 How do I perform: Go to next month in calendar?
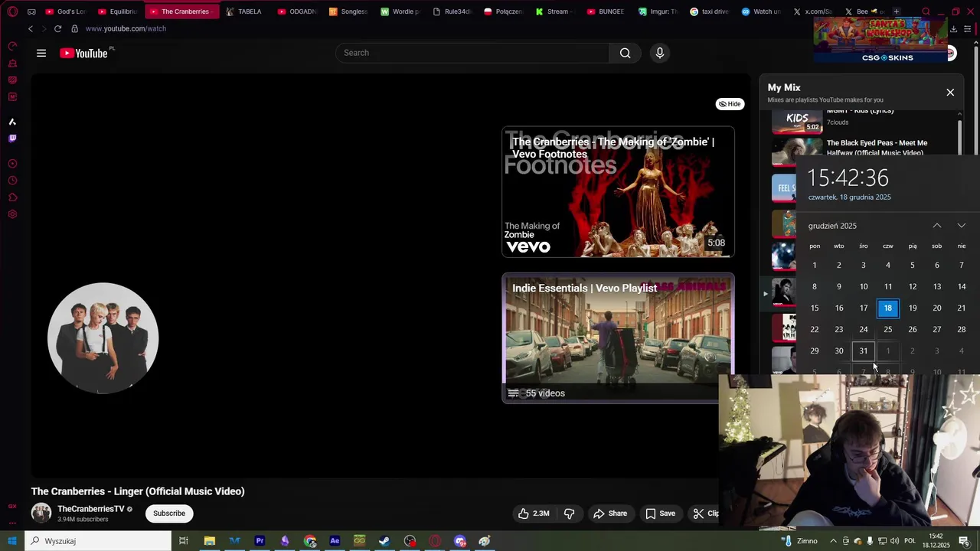click(962, 226)
